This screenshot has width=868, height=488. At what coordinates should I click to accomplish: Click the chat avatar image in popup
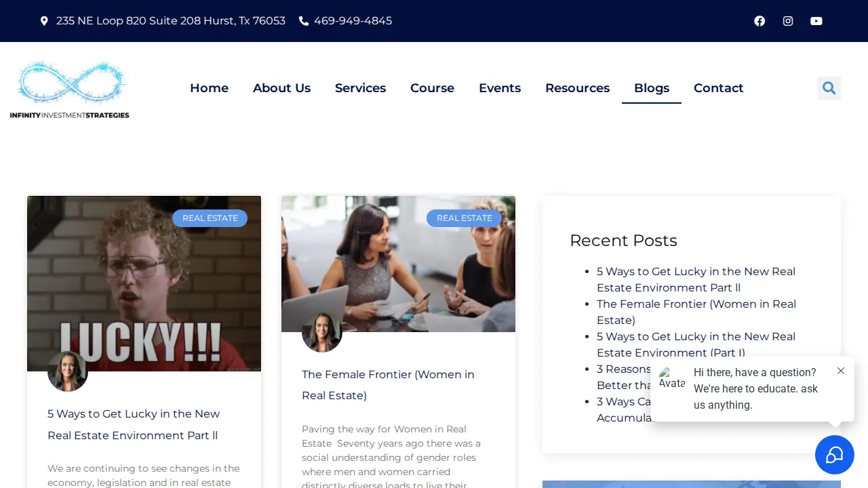pos(672,378)
